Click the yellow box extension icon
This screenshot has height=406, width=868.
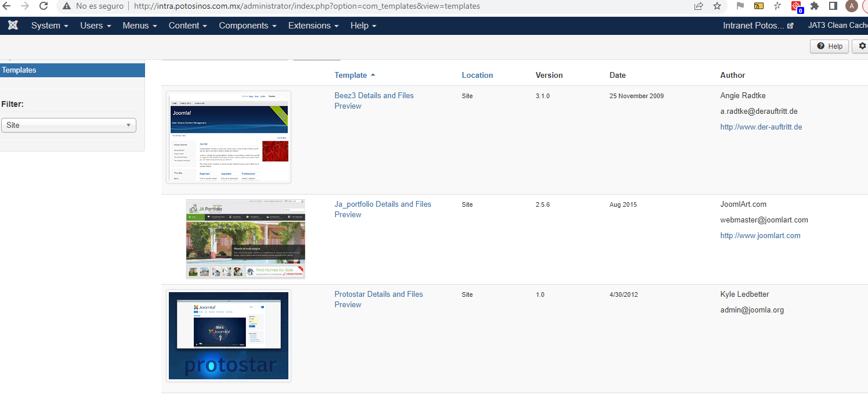(759, 6)
